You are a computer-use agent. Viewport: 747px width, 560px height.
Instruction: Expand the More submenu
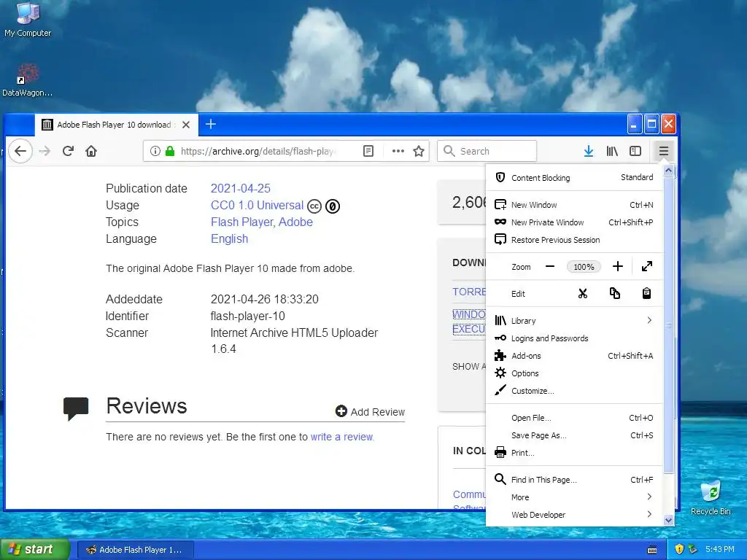click(574, 497)
